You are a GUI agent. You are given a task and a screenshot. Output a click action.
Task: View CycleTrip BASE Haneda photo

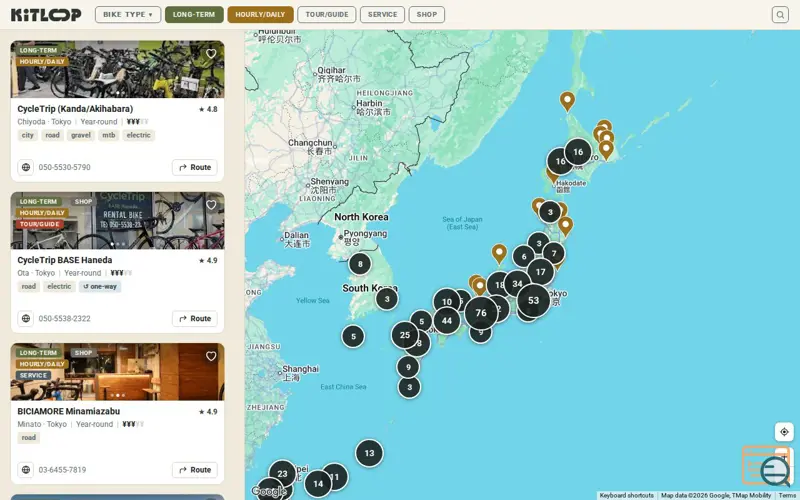point(117,220)
